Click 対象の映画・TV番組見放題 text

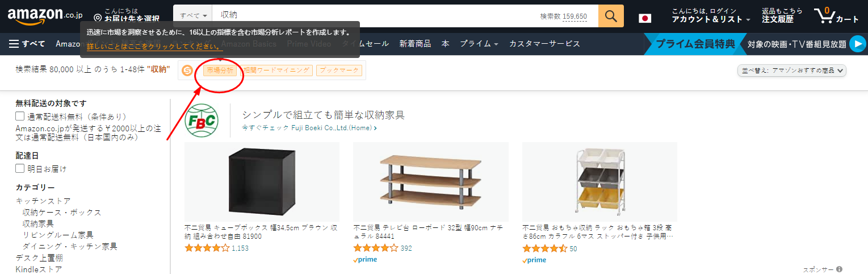tap(796, 44)
